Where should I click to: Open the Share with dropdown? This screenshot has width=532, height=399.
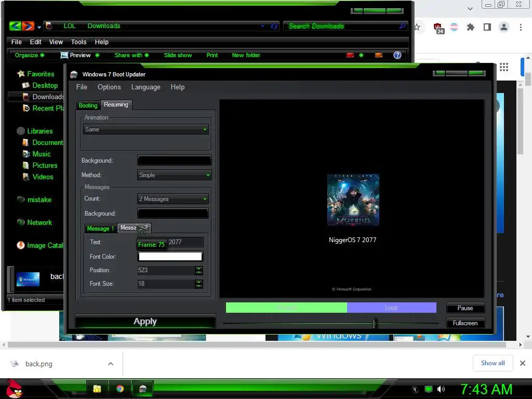pyautogui.click(x=131, y=55)
